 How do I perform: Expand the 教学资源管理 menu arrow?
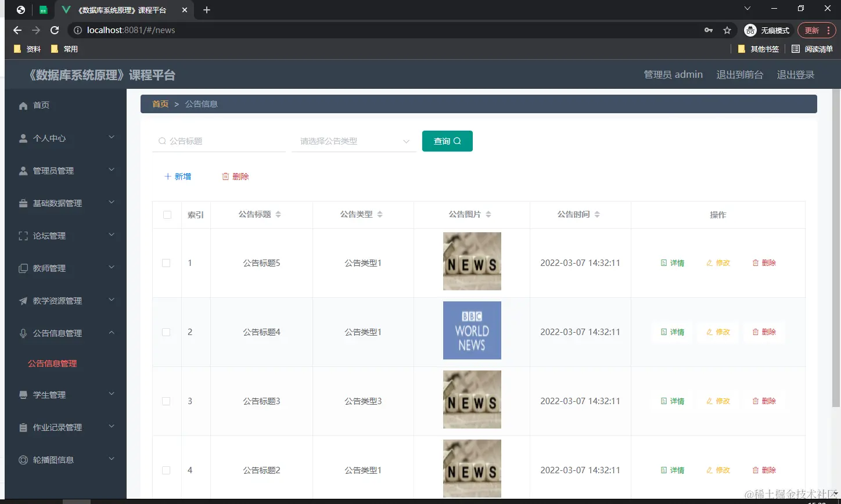click(x=112, y=300)
